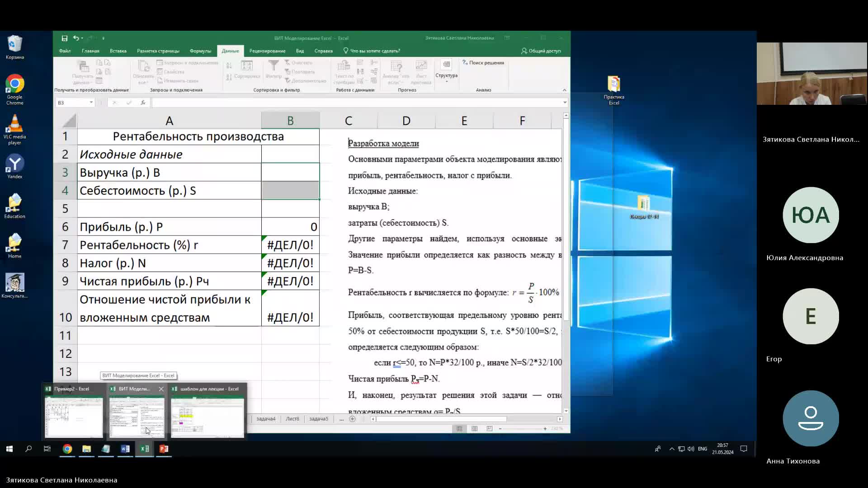Viewport: 868px width, 488px height.
Task: Close the ВИТ Модели... thumbnail preview
Action: [161, 389]
